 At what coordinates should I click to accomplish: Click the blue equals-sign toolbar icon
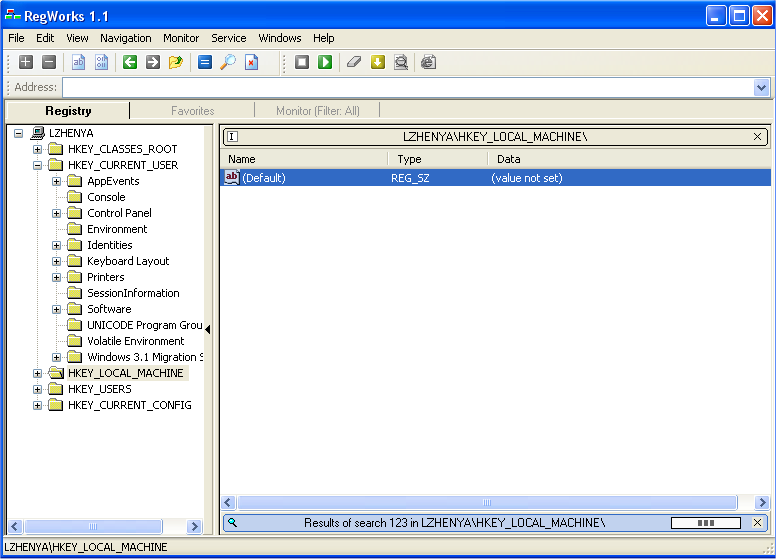[205, 62]
